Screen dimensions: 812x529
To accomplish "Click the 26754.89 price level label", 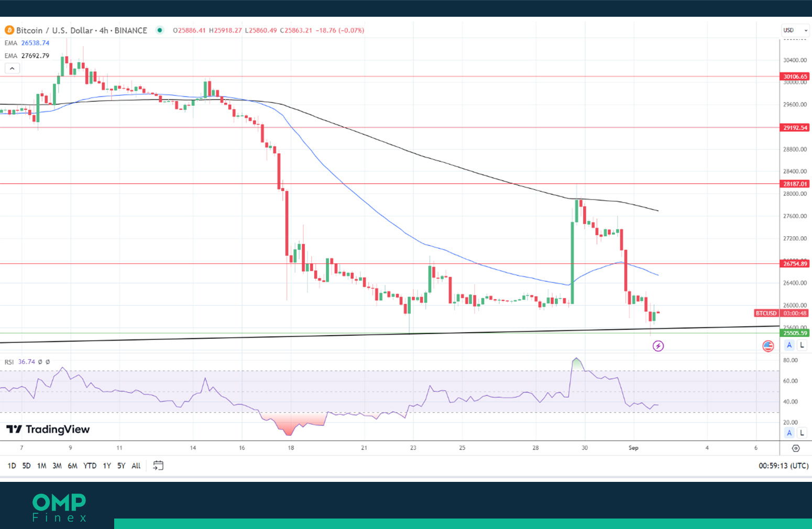I will click(x=795, y=264).
